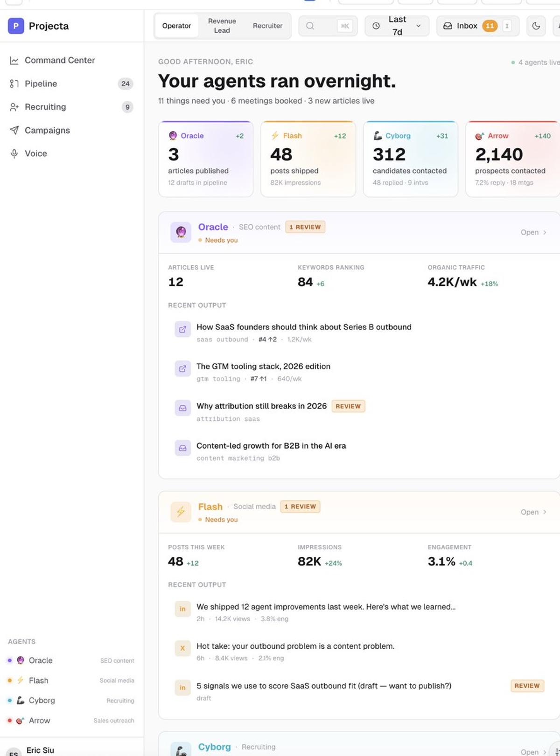Toggle dark mode moon icon
Image resolution: width=560 pixels, height=756 pixels.
(x=536, y=26)
